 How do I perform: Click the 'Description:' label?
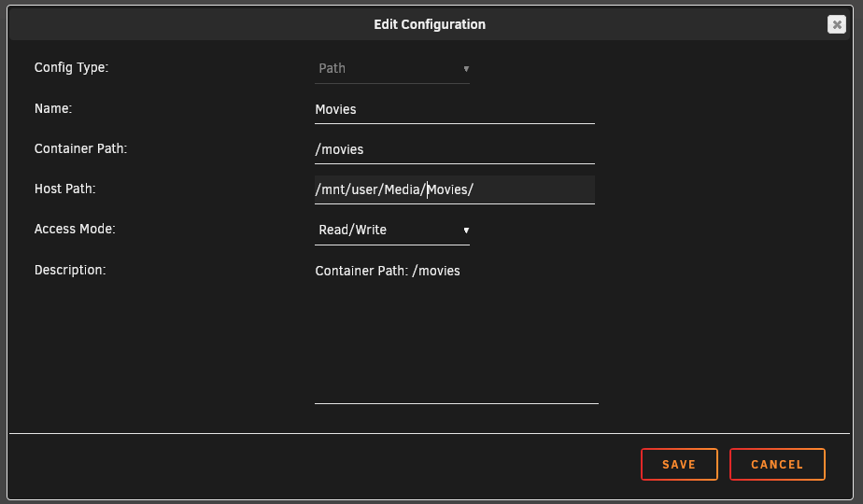pyautogui.click(x=70, y=270)
